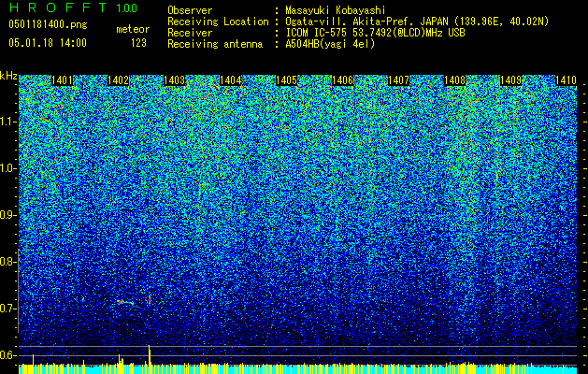Select the observer name Masayuki Kobayashi
Image resolution: width=588 pixels, height=374 pixels.
[336, 10]
